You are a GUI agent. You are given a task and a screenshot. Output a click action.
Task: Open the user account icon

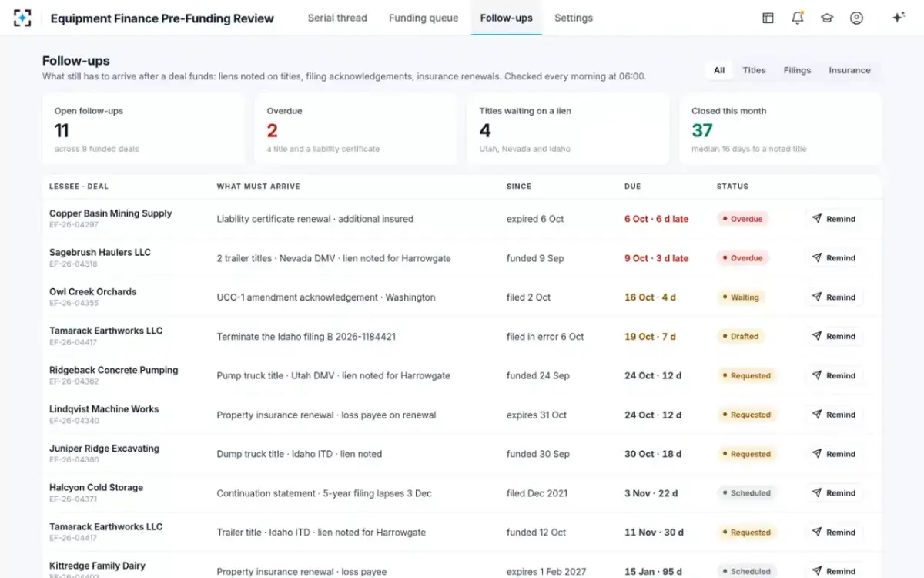click(x=856, y=18)
